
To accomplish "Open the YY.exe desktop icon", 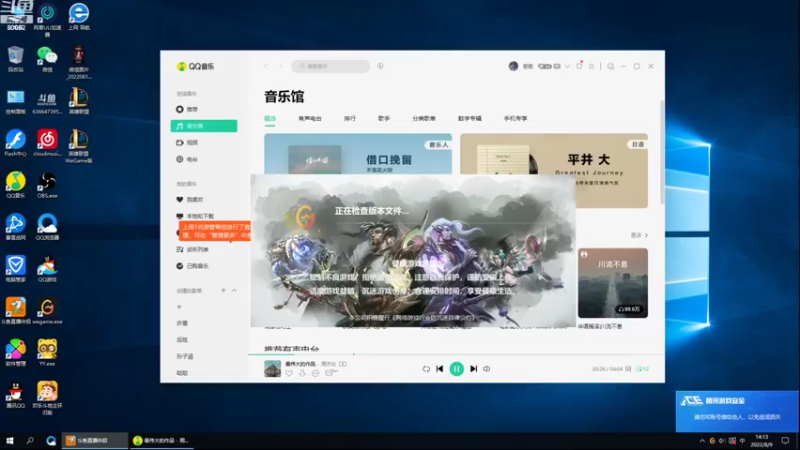I will point(47,353).
